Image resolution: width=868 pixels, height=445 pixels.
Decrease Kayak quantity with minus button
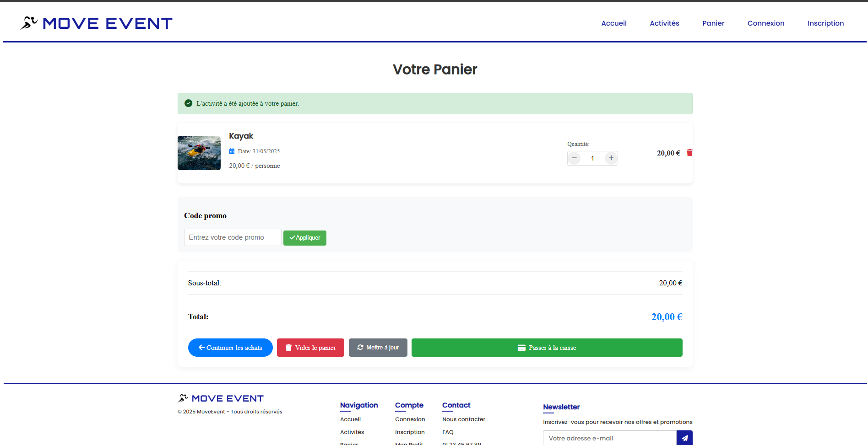pyautogui.click(x=574, y=158)
